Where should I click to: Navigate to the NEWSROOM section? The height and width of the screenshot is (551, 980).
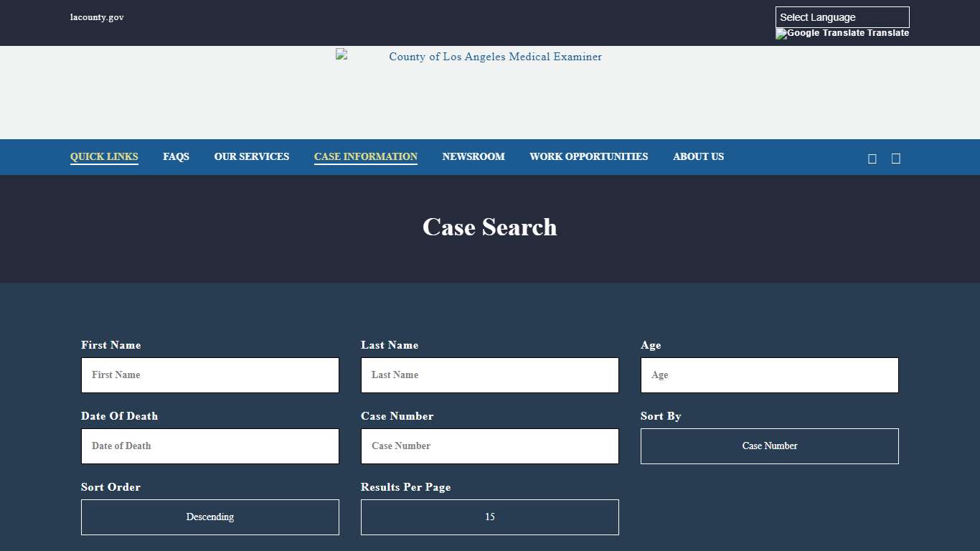tap(473, 156)
